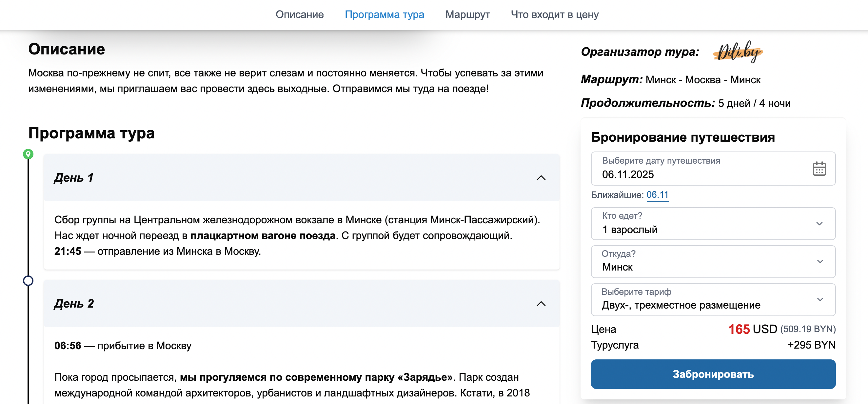Click the nearest date link 06.11
The height and width of the screenshot is (404, 868).
click(x=658, y=195)
